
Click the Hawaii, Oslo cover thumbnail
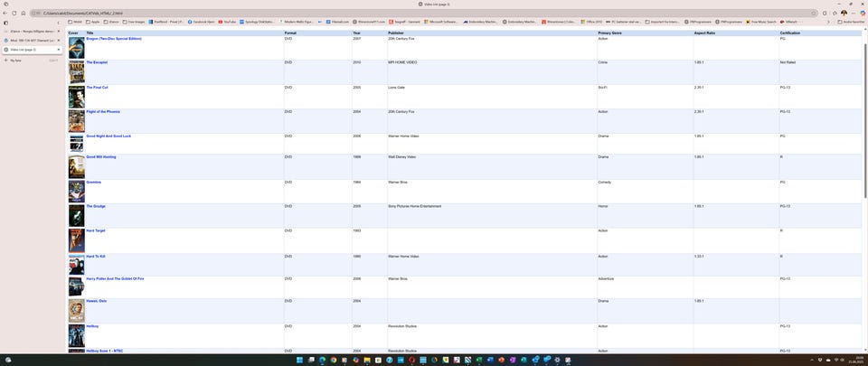[76, 311]
